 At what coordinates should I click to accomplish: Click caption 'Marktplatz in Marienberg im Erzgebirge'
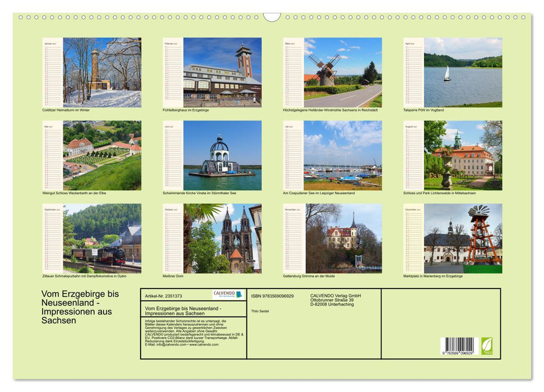[433, 276]
